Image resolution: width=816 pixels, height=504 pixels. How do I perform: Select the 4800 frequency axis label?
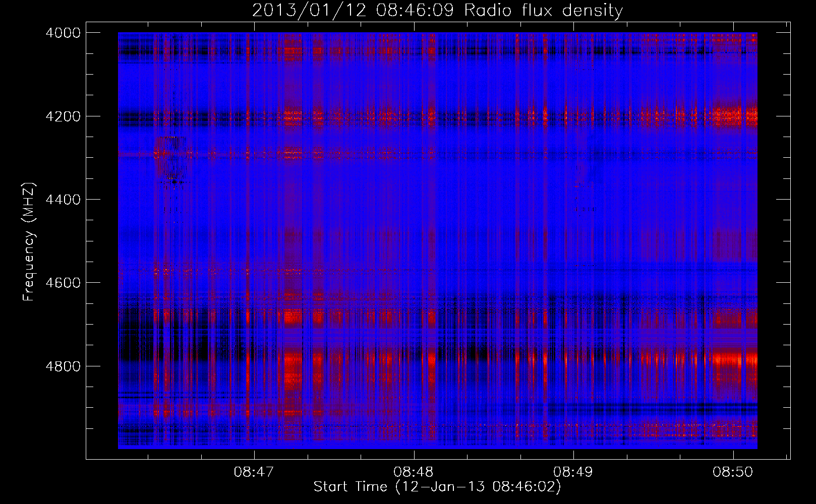63,366
